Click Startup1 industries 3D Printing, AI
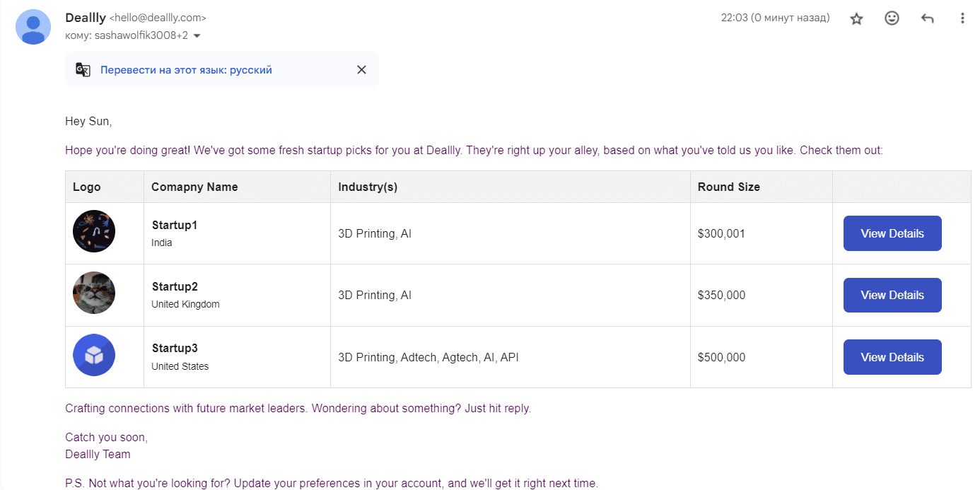Viewport: 980px width, 490px height. (x=375, y=233)
